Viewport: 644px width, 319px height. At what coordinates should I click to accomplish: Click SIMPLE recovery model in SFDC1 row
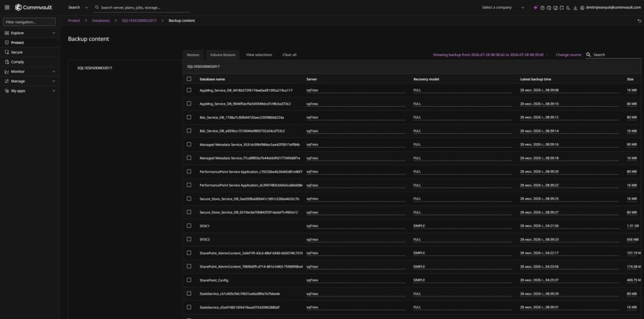(419, 226)
